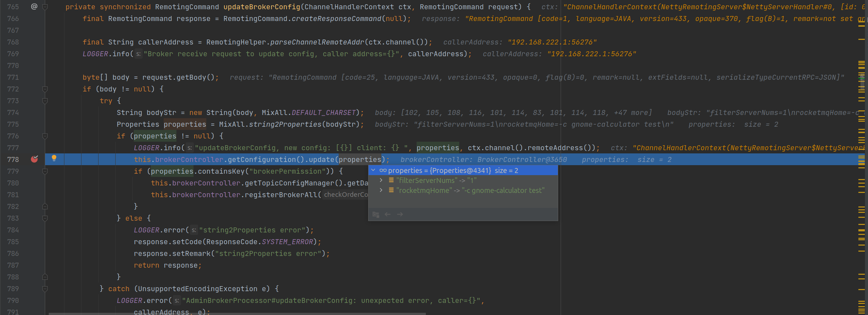This screenshot has height=315, width=868.
Task: Click line number 765 in the gutter
Action: coord(13,7)
